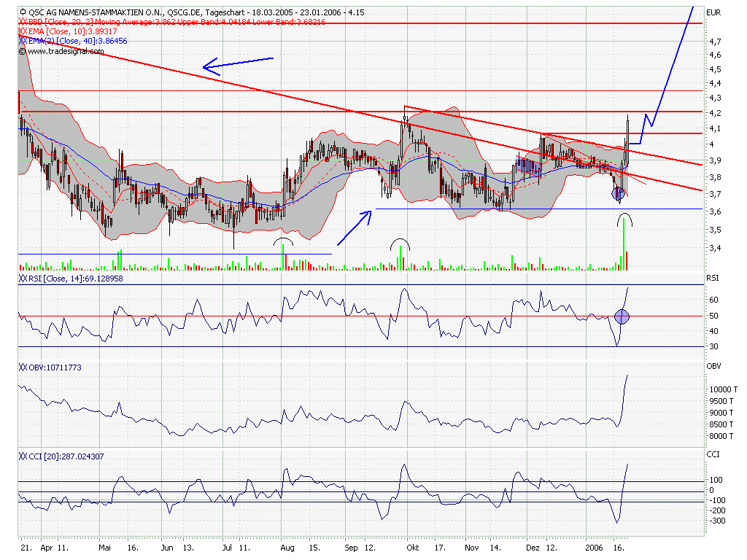
Task: Click the indicator icon beside OBV:10711773
Action: 23,367
